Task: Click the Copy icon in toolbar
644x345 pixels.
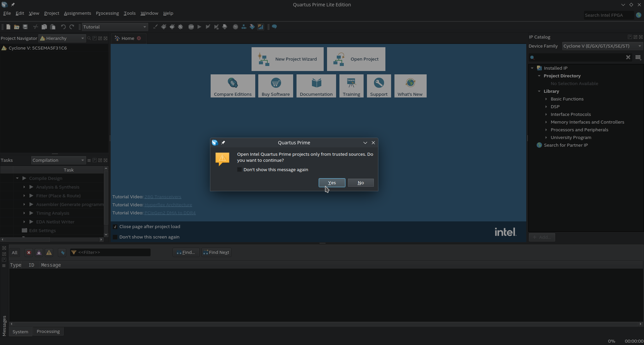Action: tap(44, 27)
